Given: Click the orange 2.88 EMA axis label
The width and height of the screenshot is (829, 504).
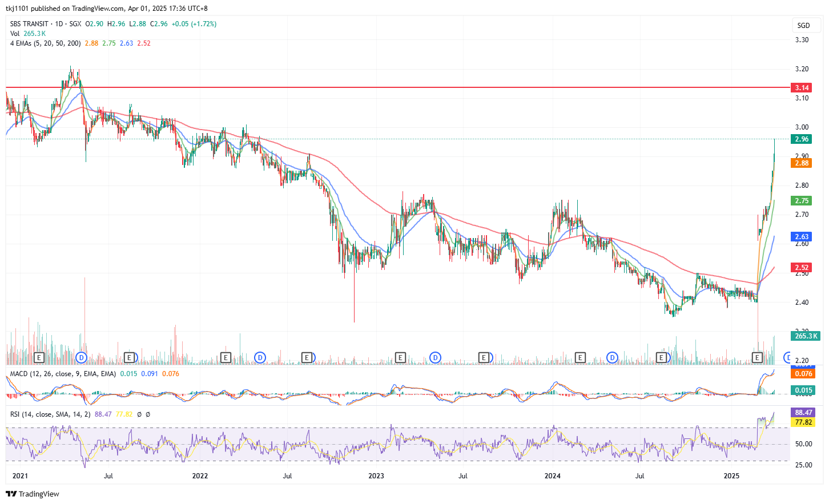Looking at the screenshot, I should [x=802, y=163].
